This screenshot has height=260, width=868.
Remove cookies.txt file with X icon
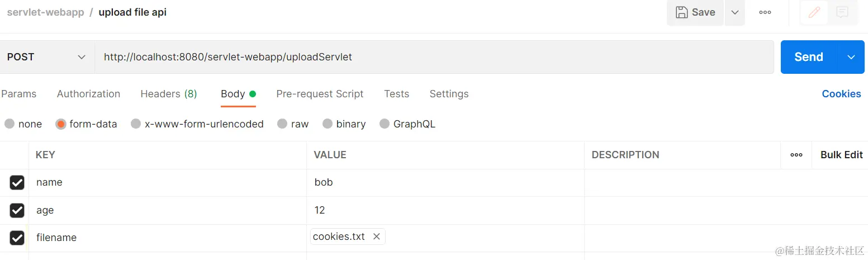pyautogui.click(x=377, y=237)
